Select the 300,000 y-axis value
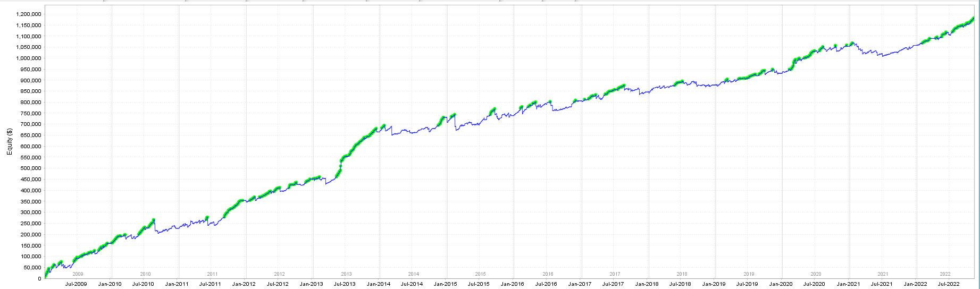Image resolution: width=980 pixels, height=289 pixels. (x=31, y=212)
